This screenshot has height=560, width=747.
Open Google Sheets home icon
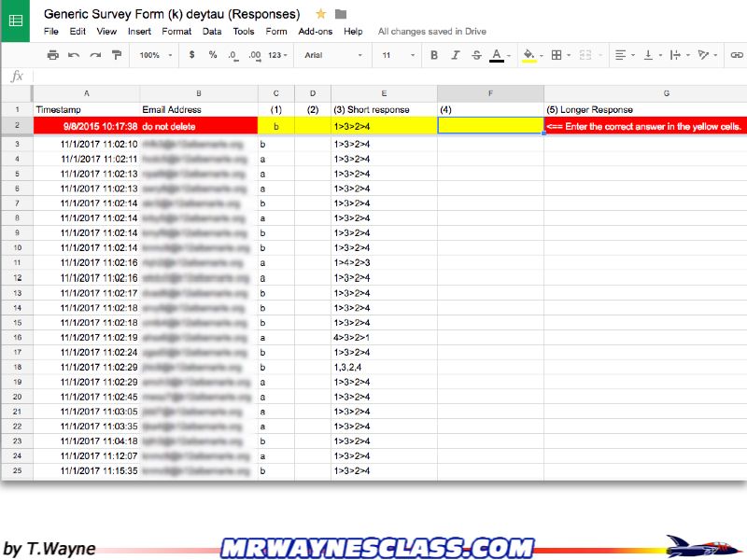click(16, 21)
